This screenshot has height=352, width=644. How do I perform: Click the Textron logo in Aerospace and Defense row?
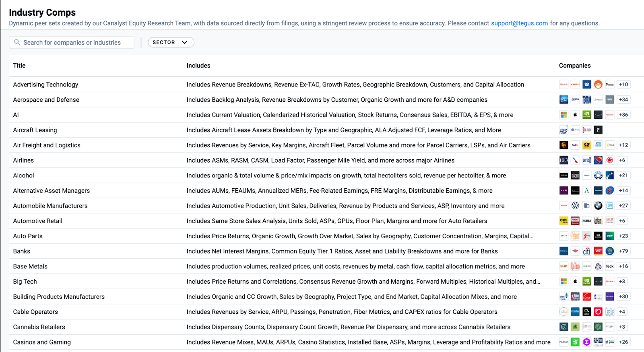tap(587, 100)
